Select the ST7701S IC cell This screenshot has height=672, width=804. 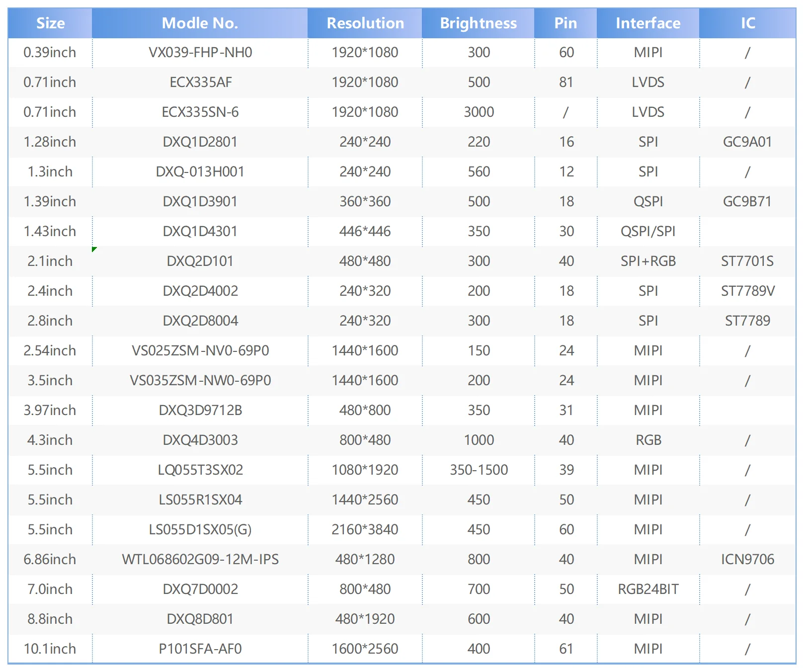click(747, 261)
